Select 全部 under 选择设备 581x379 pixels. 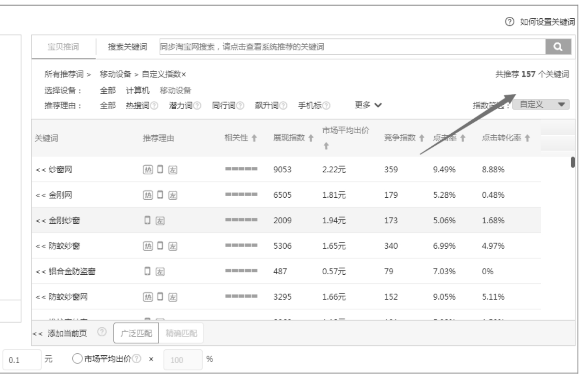(x=108, y=90)
